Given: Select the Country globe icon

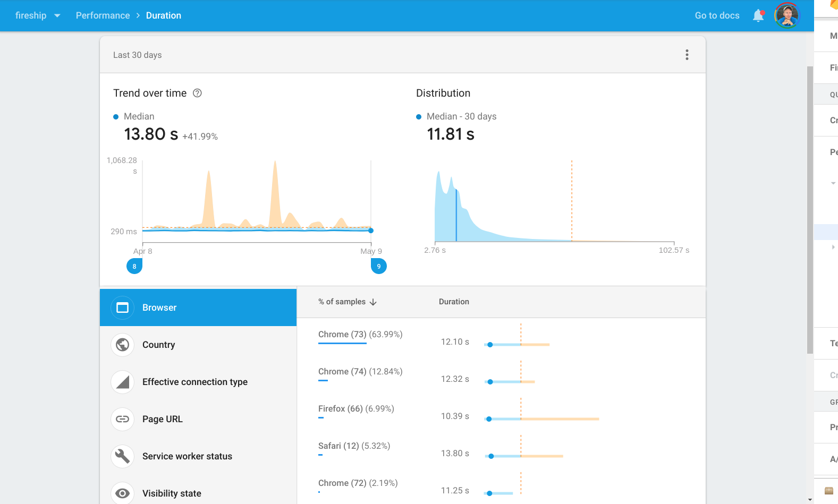Looking at the screenshot, I should (123, 345).
